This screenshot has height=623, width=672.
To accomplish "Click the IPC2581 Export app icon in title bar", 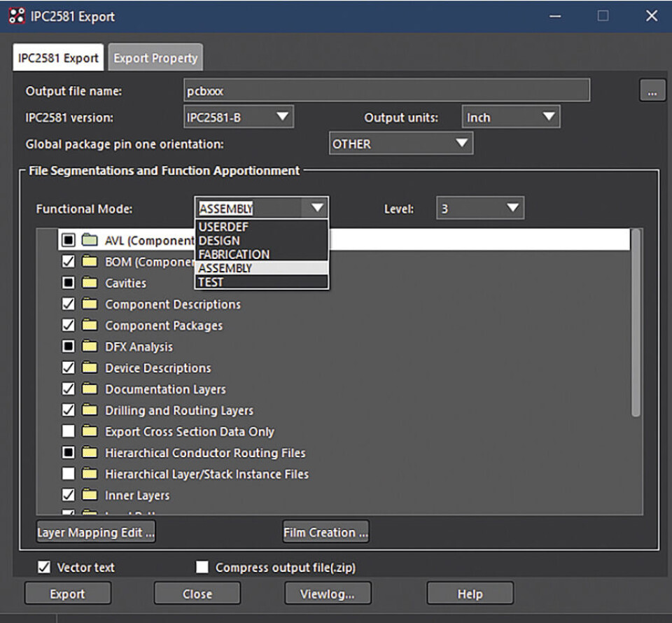I will 17,16.
